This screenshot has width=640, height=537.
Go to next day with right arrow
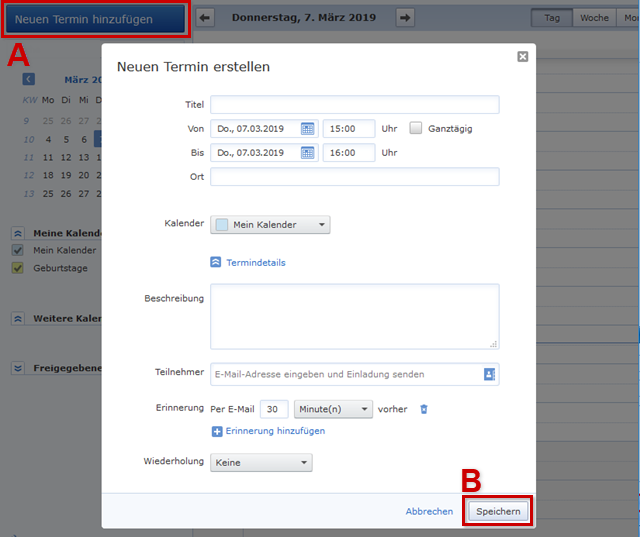pos(405,18)
